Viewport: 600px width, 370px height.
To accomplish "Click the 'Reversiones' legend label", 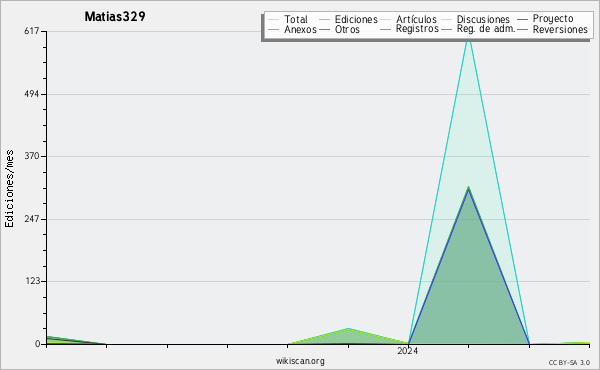I will point(560,29).
